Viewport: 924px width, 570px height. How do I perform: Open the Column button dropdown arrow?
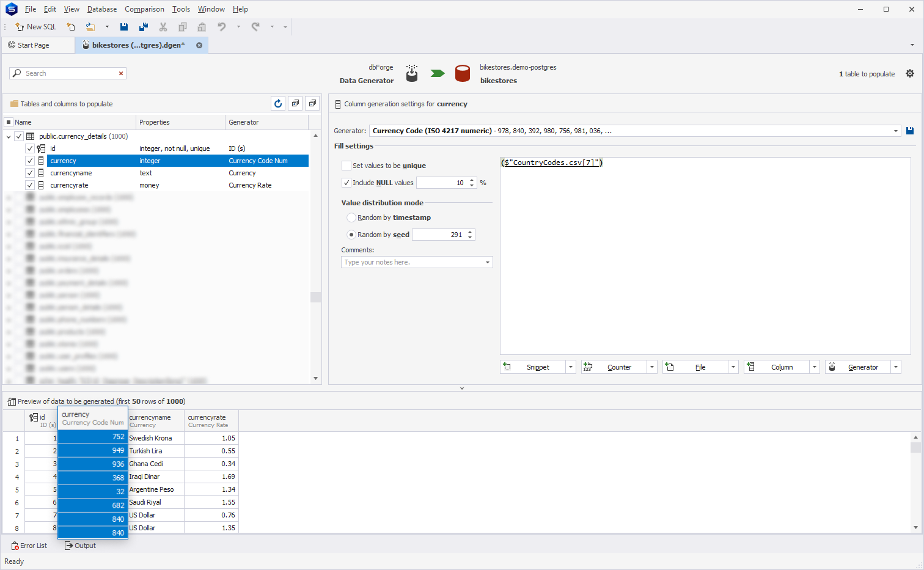pos(815,367)
